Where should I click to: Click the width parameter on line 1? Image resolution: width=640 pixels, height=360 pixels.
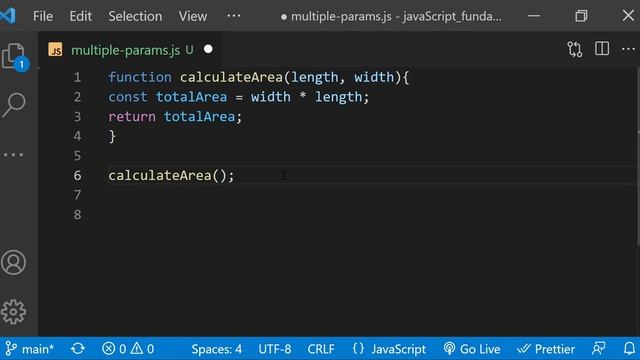(374, 77)
